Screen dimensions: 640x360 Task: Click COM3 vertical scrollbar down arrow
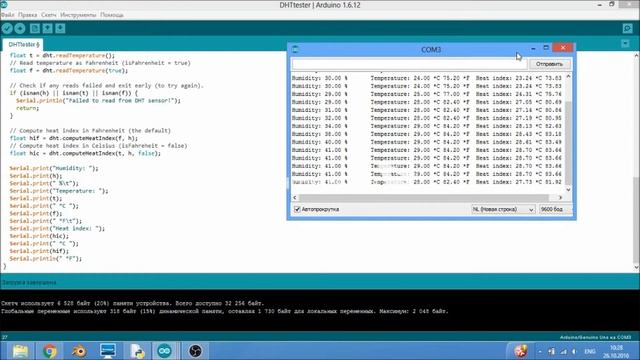568,189
